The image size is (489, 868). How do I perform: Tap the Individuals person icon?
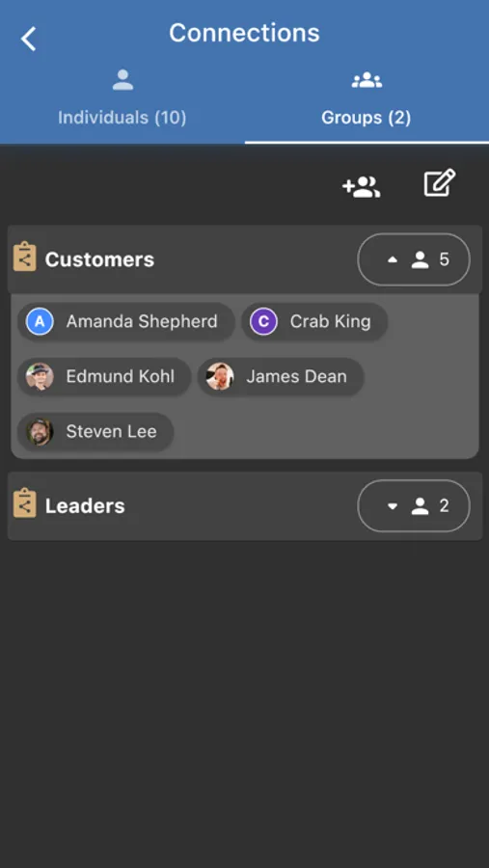point(122,80)
